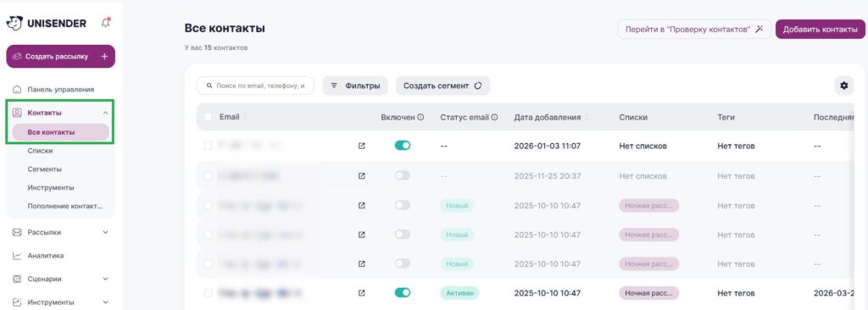This screenshot has width=868, height=310.
Task: Disable the toggle in the 2026-01-03 row
Action: coord(403,146)
